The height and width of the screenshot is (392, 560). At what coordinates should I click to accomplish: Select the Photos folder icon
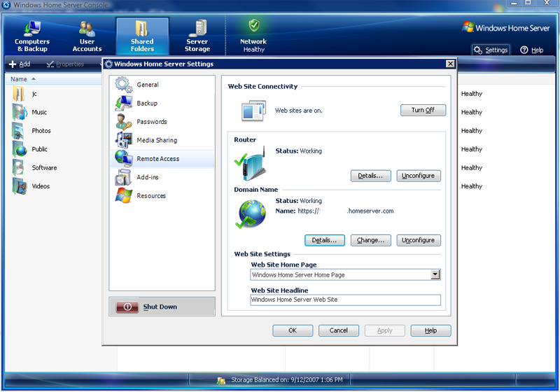coord(18,131)
